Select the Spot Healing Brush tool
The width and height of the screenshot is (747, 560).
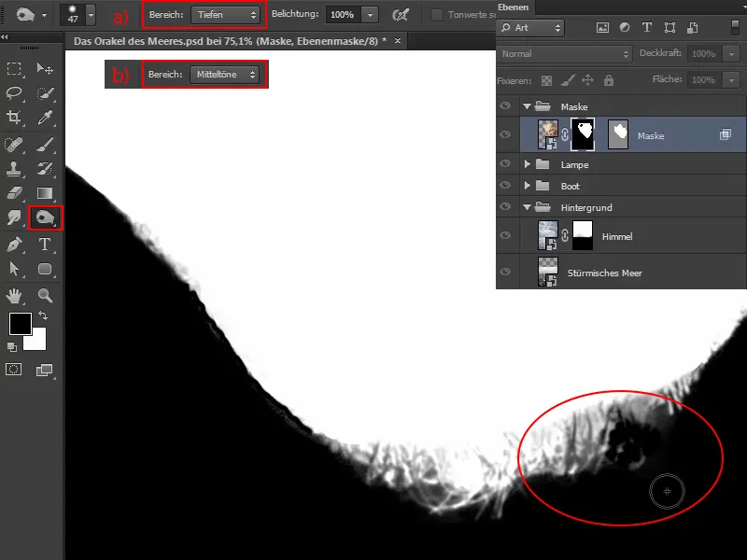[14, 145]
